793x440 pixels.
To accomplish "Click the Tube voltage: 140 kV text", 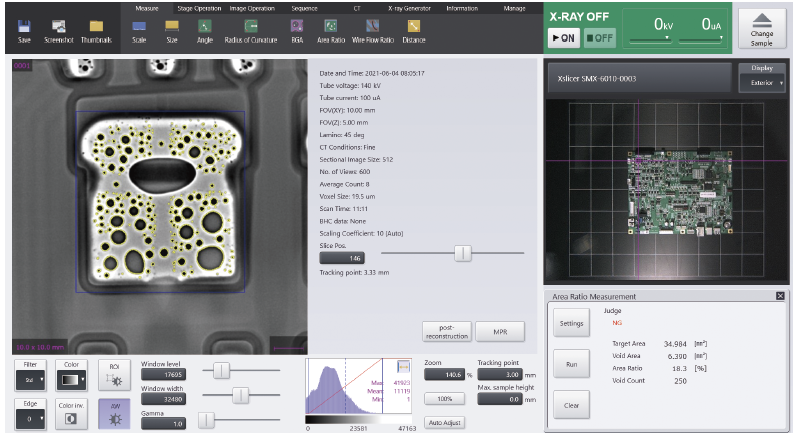I will coord(350,86).
